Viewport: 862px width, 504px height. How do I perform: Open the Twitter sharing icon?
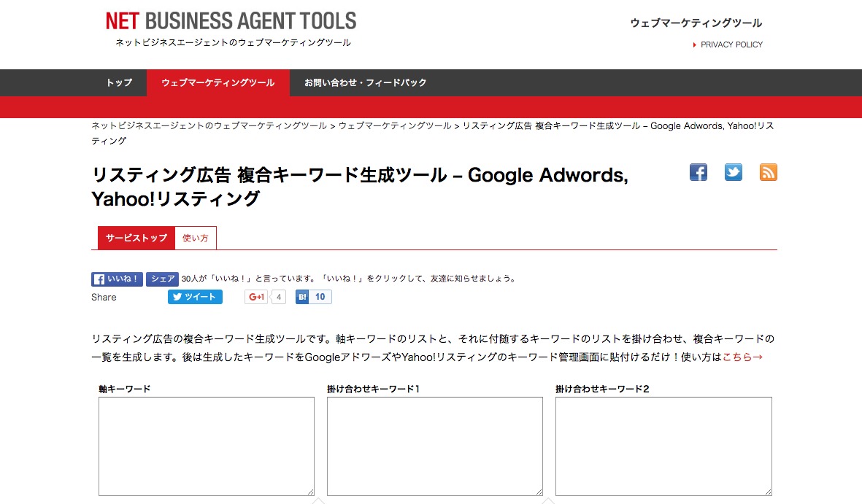(733, 172)
